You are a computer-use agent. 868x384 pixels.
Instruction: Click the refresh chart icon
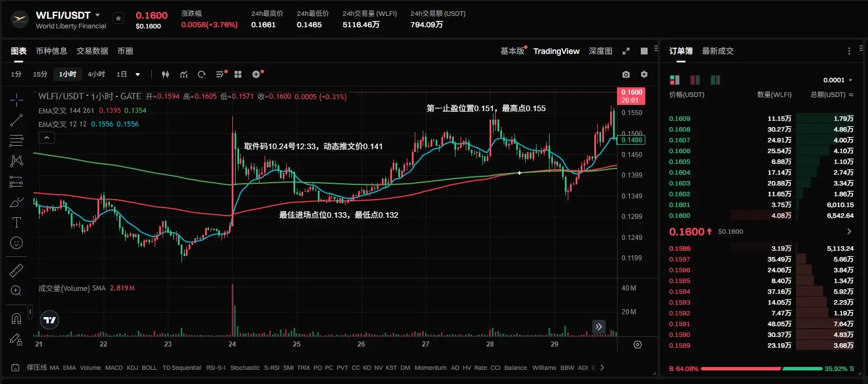[x=201, y=74]
